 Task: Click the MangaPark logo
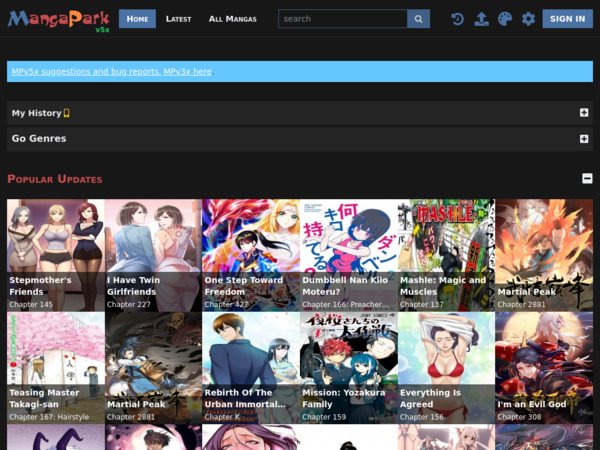pos(58,20)
